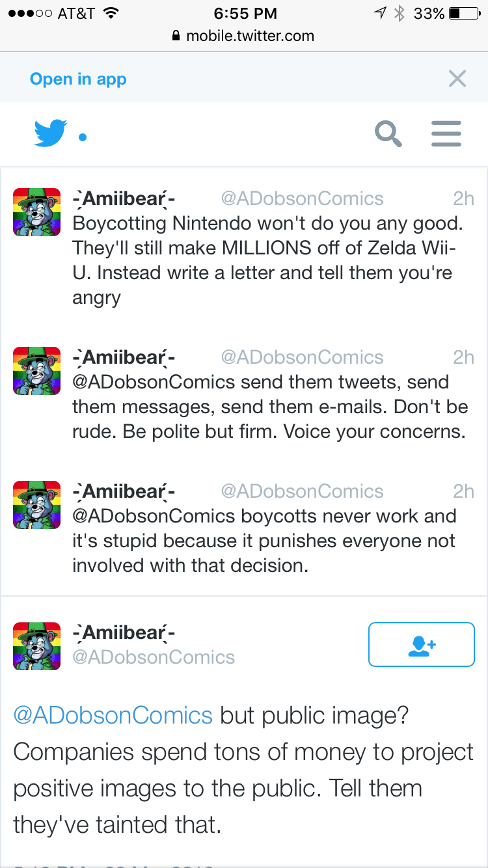Image resolution: width=488 pixels, height=868 pixels.
Task: Tap the Amiibear name in the main tweet
Action: (124, 632)
